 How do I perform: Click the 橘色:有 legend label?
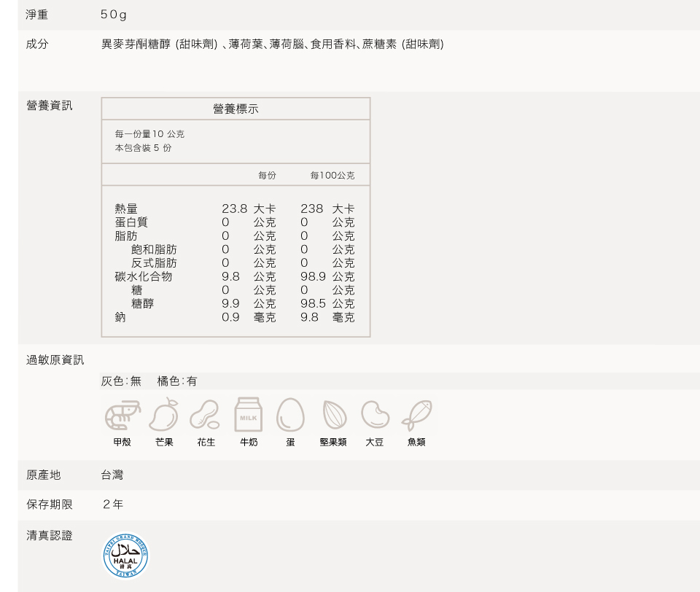(177, 381)
